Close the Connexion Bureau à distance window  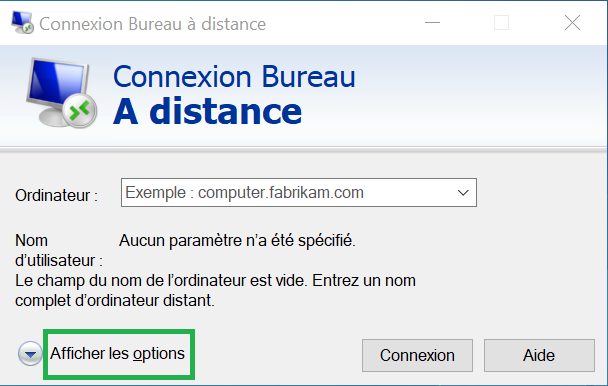[x=572, y=23]
